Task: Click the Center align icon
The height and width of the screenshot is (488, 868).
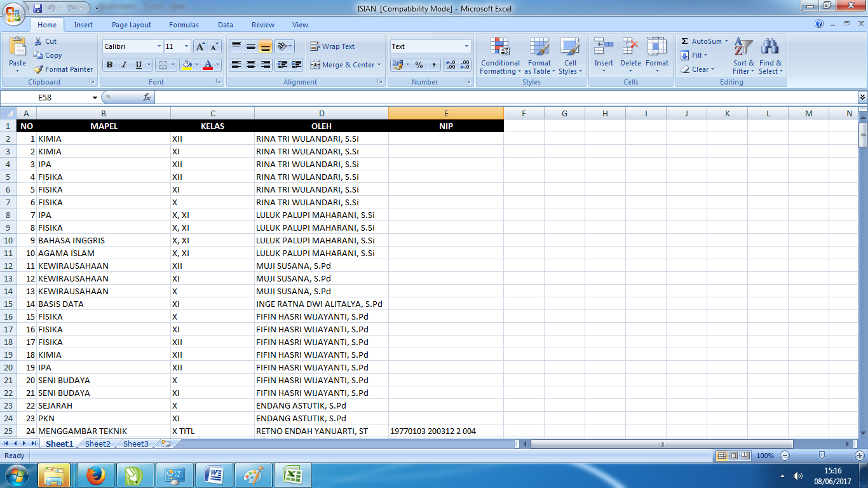Action: 251,65
